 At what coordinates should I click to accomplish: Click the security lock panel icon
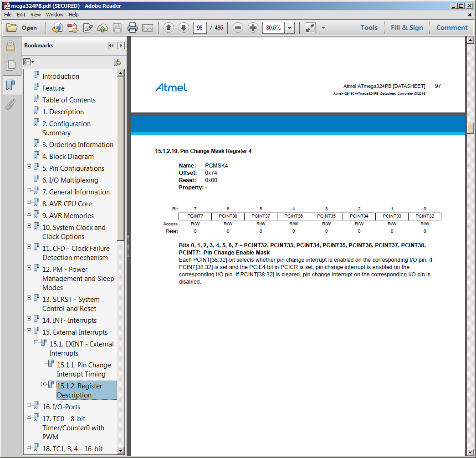pyautogui.click(x=10, y=46)
